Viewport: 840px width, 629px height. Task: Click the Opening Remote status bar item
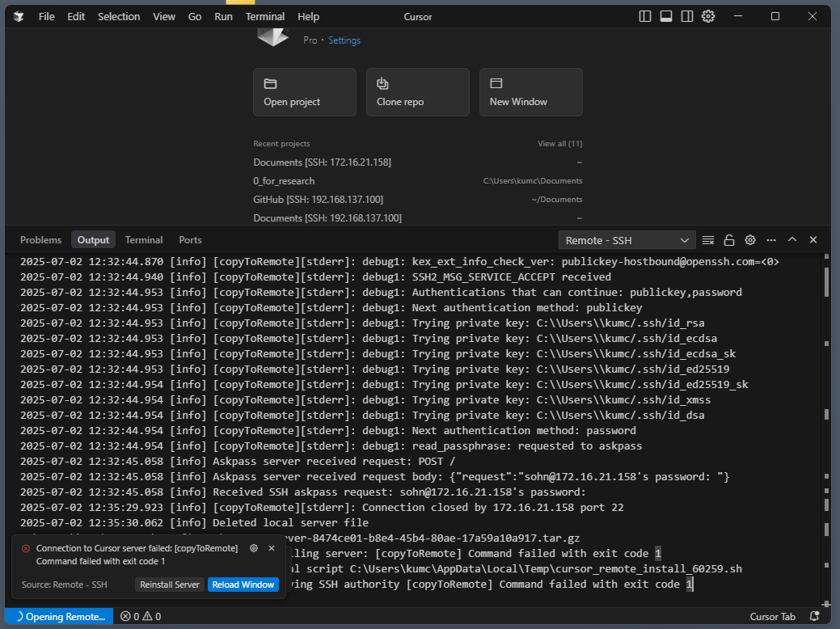coord(59,617)
